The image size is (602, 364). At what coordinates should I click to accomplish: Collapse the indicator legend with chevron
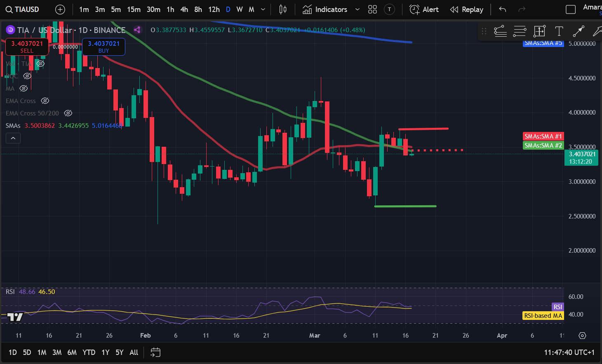click(x=13, y=138)
